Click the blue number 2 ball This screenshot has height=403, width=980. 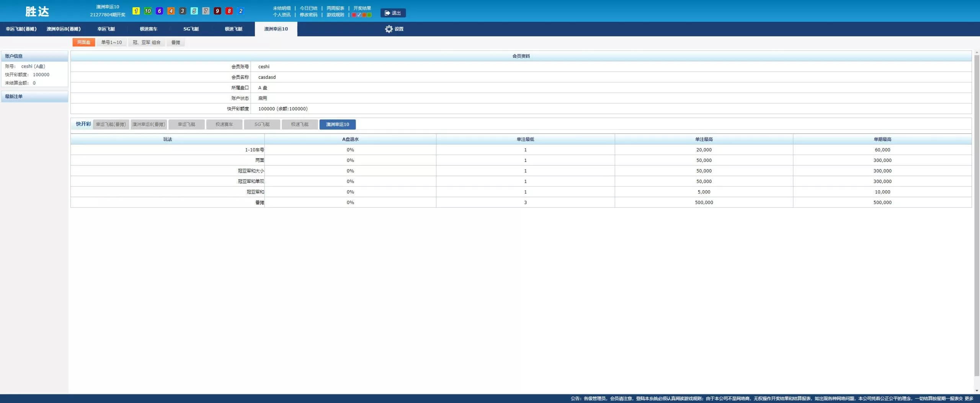click(x=240, y=11)
